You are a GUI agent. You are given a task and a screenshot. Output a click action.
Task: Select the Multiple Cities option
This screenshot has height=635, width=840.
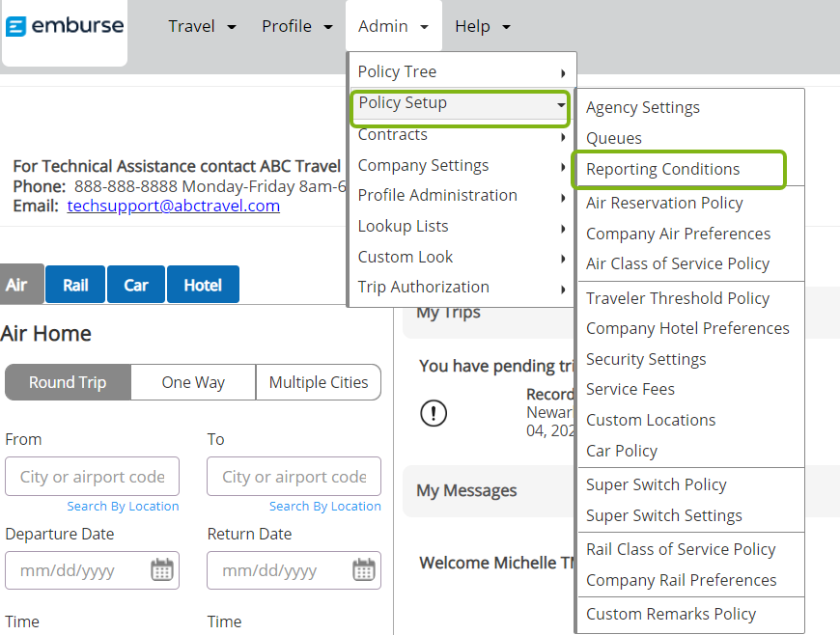319,382
